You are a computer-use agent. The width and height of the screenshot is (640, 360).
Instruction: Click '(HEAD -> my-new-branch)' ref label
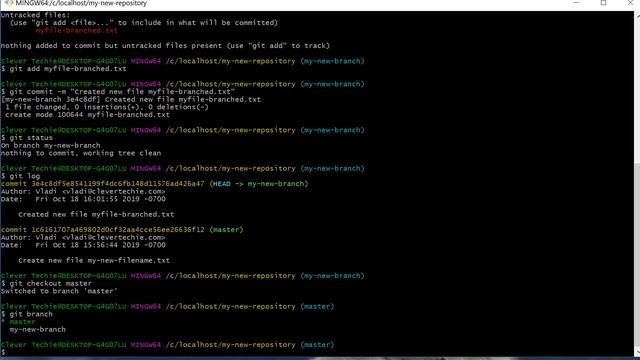click(x=259, y=184)
